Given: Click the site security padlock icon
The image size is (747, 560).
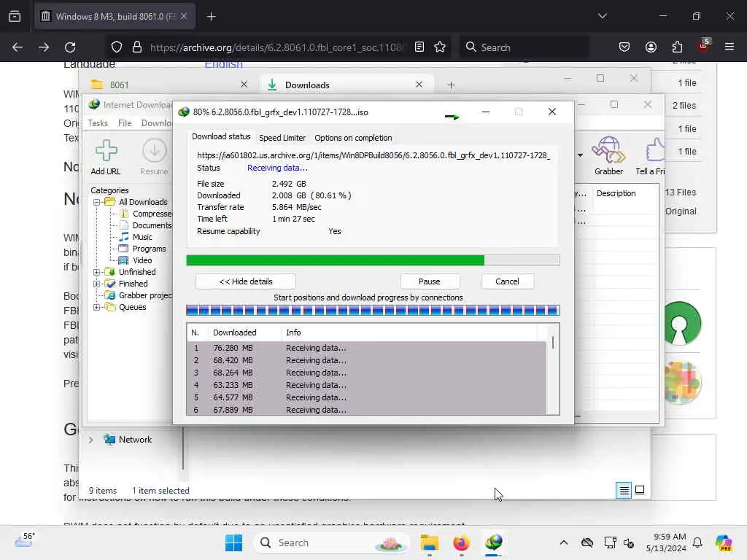Looking at the screenshot, I should (x=137, y=47).
